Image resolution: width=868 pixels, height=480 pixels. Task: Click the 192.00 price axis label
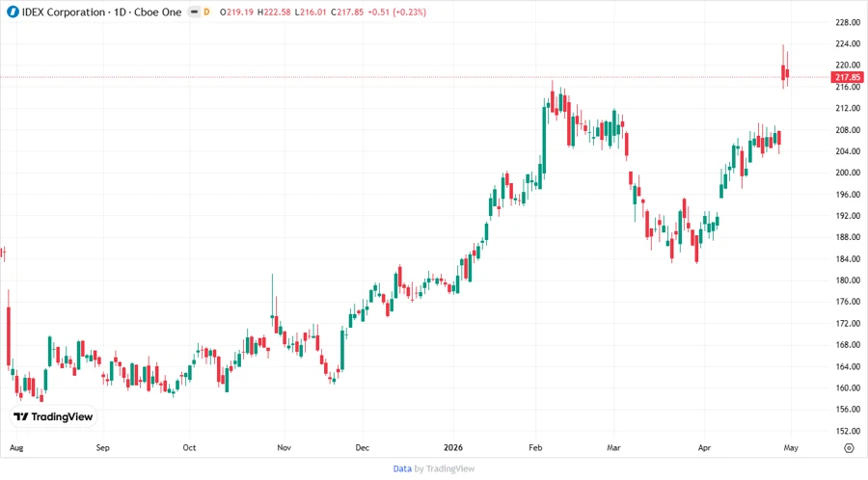(x=848, y=216)
